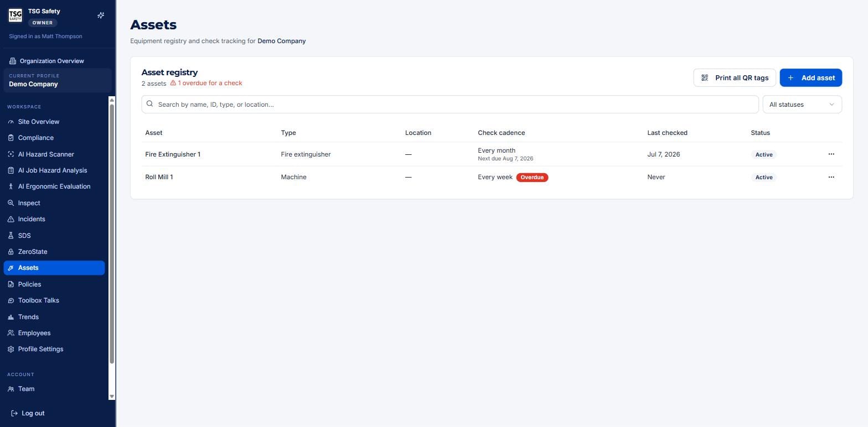Open actions menu for Fire Extinguisher 1
The width and height of the screenshot is (868, 427).
click(831, 154)
